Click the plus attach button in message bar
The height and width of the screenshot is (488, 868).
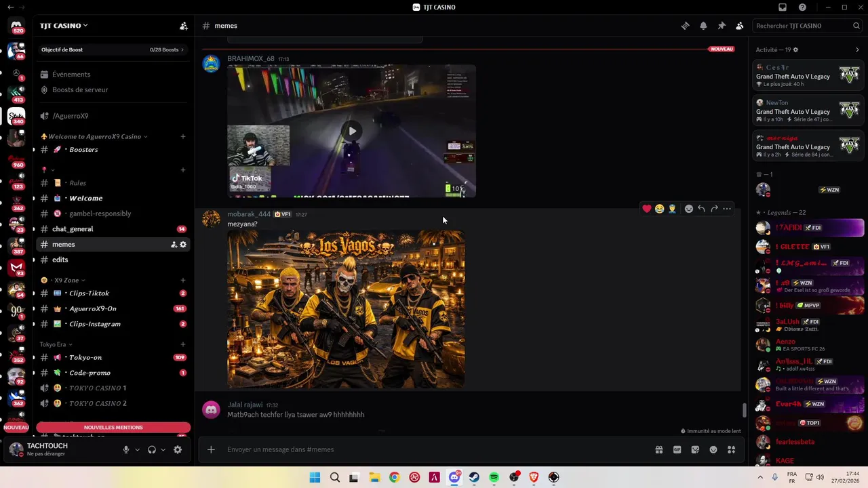pyautogui.click(x=211, y=449)
